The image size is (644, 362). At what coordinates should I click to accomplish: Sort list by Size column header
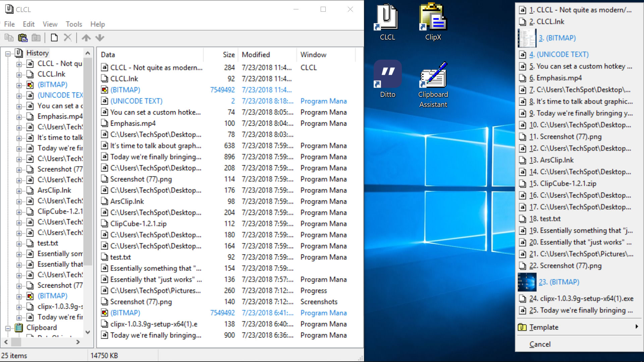click(x=221, y=55)
